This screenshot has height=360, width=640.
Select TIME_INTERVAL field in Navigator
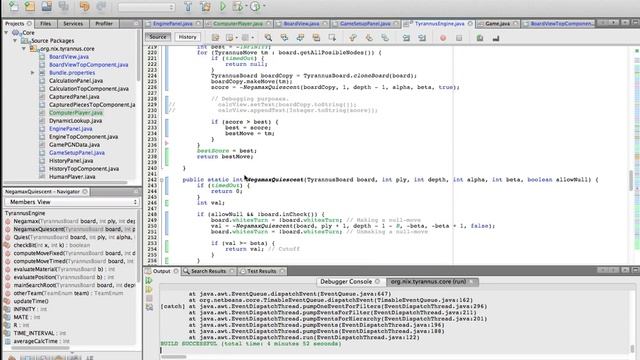point(35,333)
